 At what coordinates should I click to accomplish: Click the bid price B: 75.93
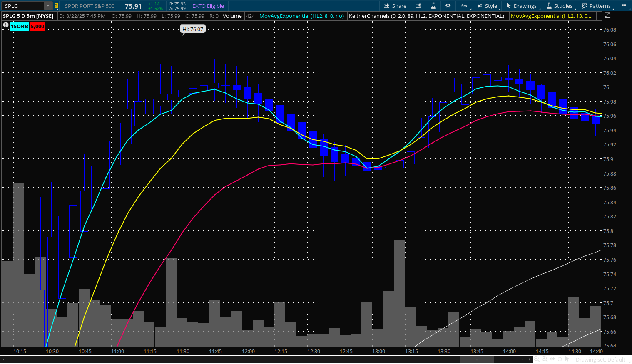coord(177,4)
